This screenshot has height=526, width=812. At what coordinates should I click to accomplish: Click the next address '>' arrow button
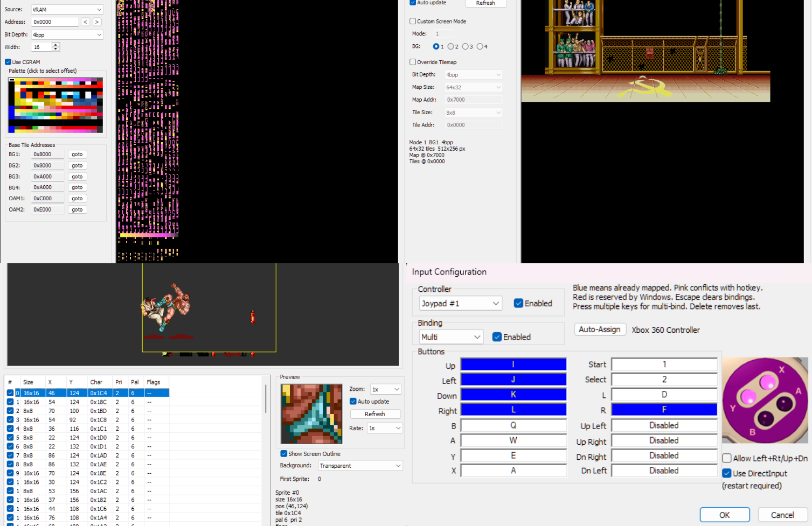pyautogui.click(x=97, y=22)
